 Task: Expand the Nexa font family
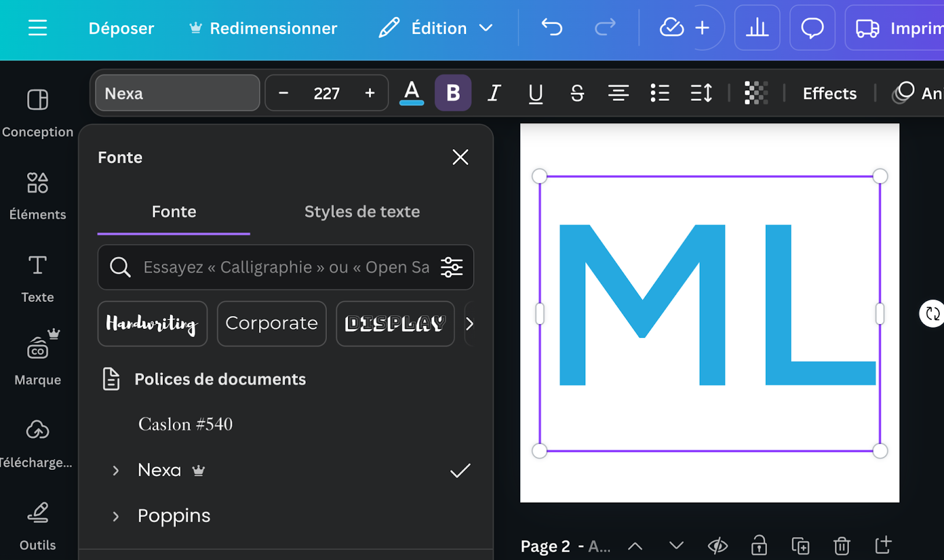click(116, 470)
